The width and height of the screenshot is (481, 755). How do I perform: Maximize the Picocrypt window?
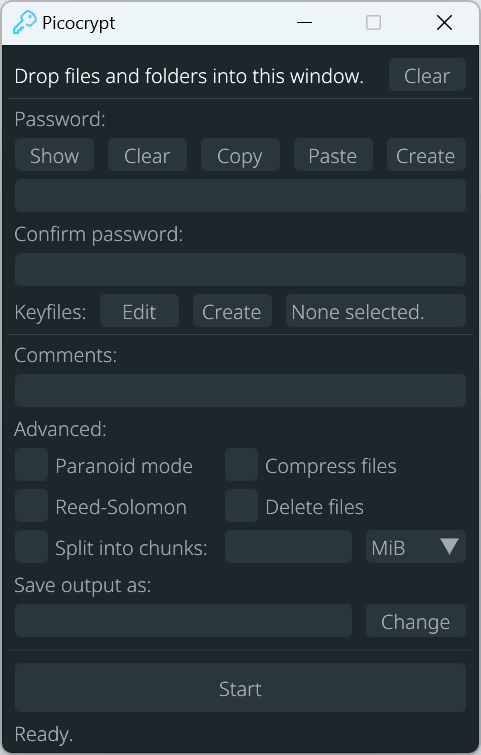[x=374, y=23]
